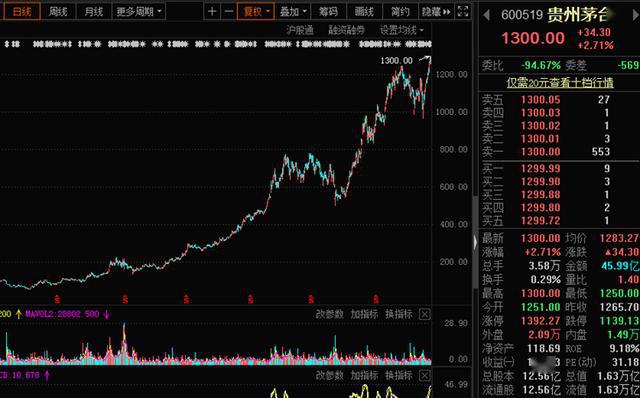Select 买二 bid price 1299.90

(x=541, y=181)
